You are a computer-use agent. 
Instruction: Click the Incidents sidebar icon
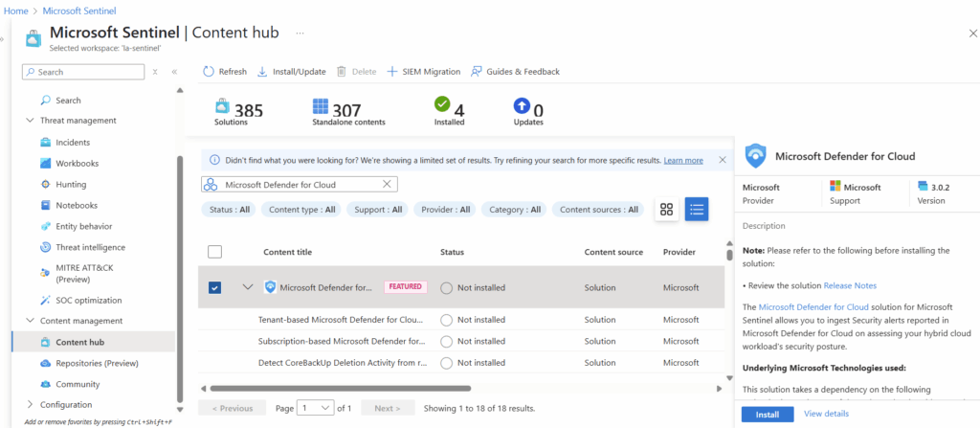(x=46, y=142)
